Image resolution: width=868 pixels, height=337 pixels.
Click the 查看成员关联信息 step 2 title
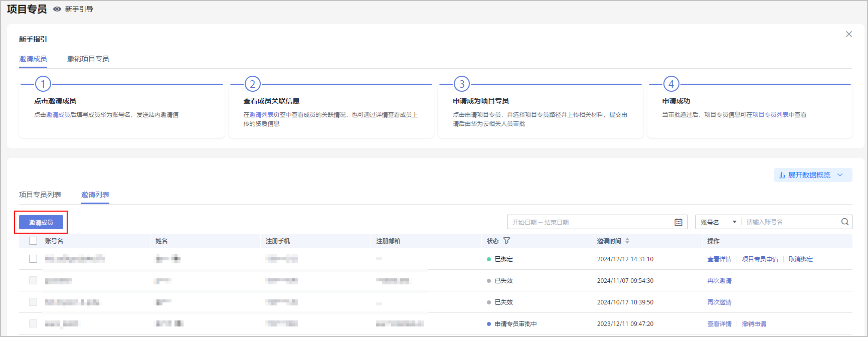(x=272, y=101)
